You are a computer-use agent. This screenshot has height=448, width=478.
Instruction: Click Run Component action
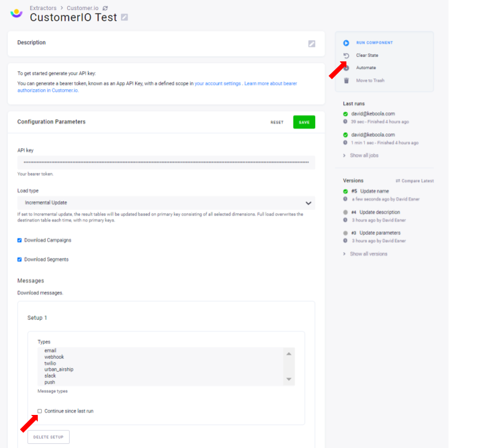pyautogui.click(x=374, y=42)
